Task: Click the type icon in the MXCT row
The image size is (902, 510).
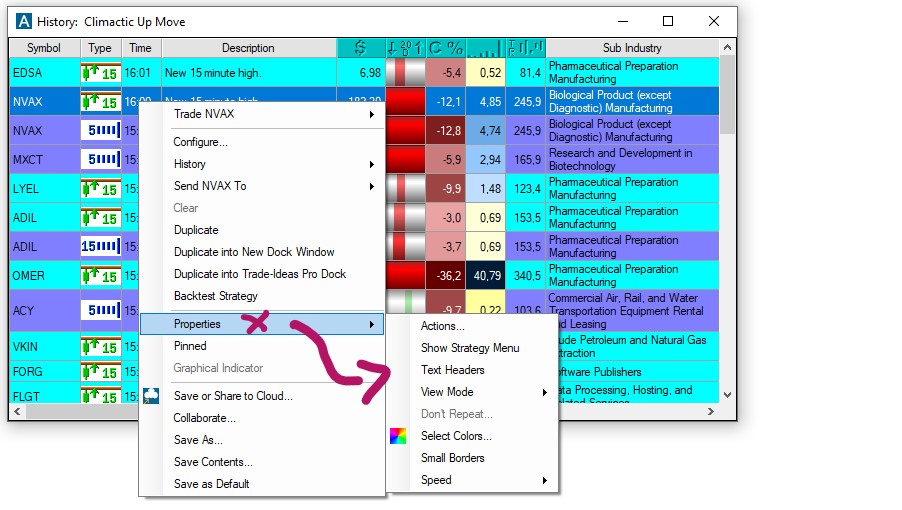Action: 100,160
